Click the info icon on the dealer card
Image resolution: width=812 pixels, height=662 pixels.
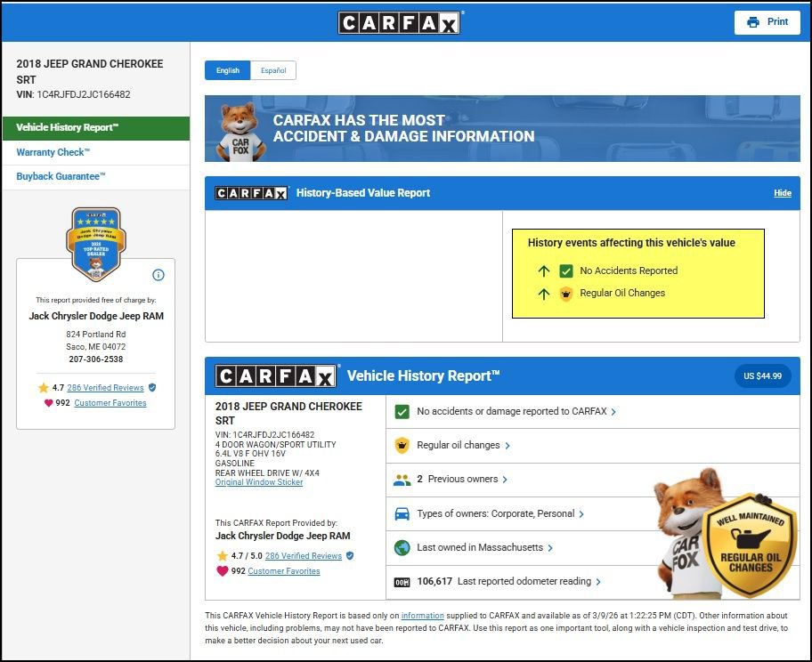coord(158,275)
